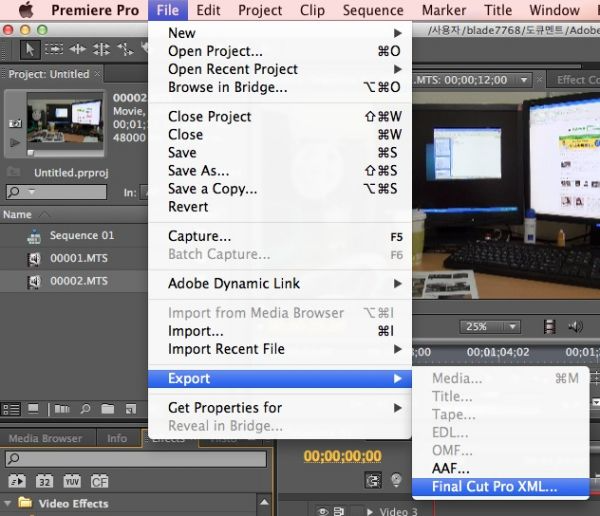Choose Save As in File menu

pyautogui.click(x=280, y=171)
